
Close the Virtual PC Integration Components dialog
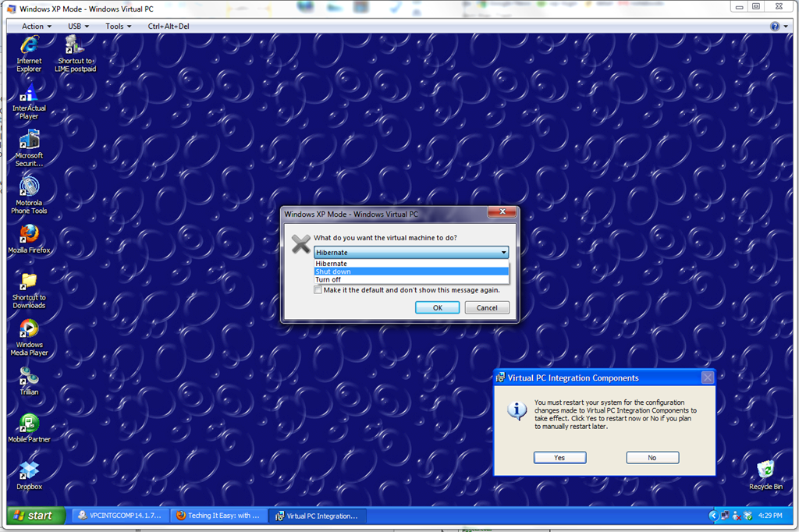click(707, 378)
